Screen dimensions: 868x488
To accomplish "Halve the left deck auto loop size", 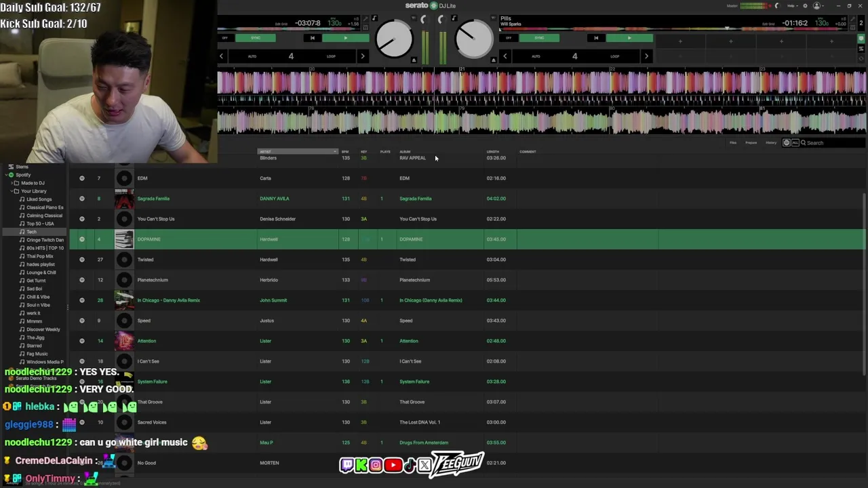I will 222,56.
